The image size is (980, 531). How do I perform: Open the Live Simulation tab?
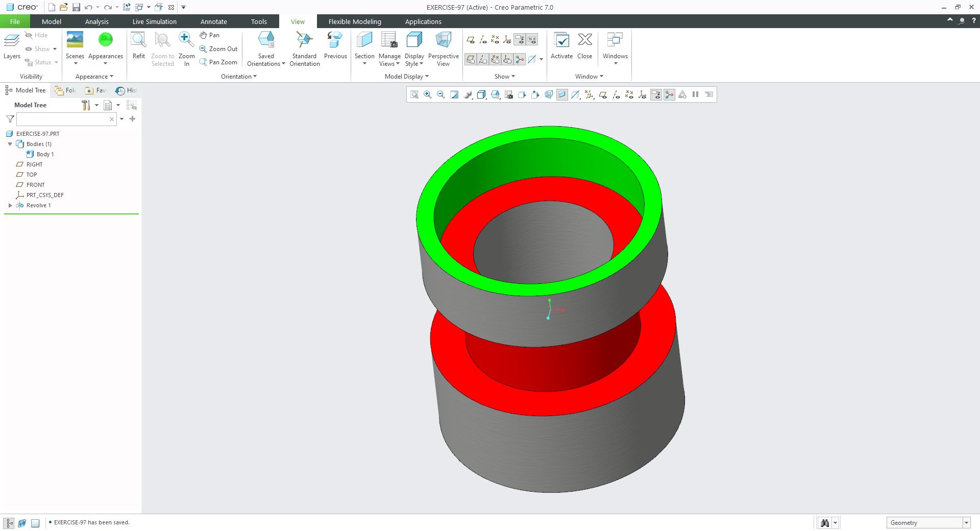pyautogui.click(x=155, y=21)
